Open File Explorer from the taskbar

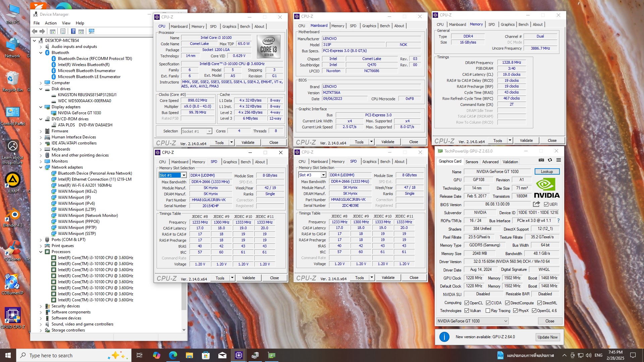tap(190, 355)
